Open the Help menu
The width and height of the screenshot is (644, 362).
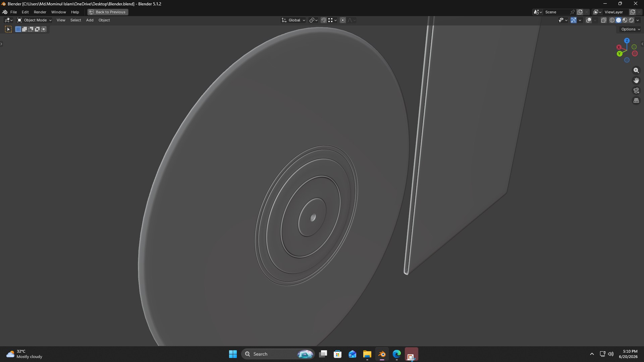pyautogui.click(x=75, y=12)
